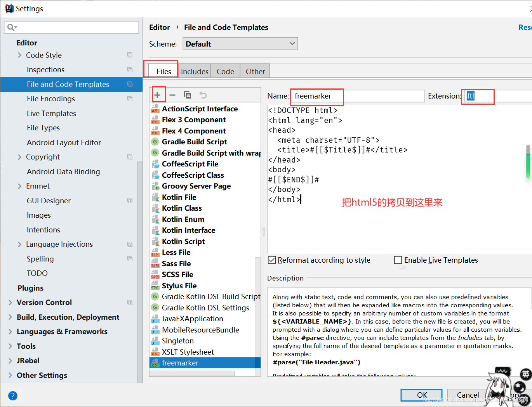Expand Build, Execution, Deployment section
The image size is (532, 407).
10,317
